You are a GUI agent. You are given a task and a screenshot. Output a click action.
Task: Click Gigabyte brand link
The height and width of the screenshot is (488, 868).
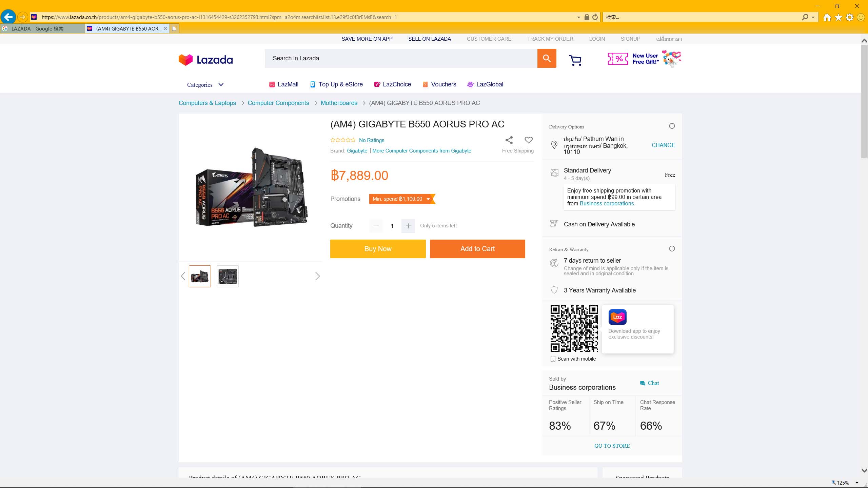(357, 151)
